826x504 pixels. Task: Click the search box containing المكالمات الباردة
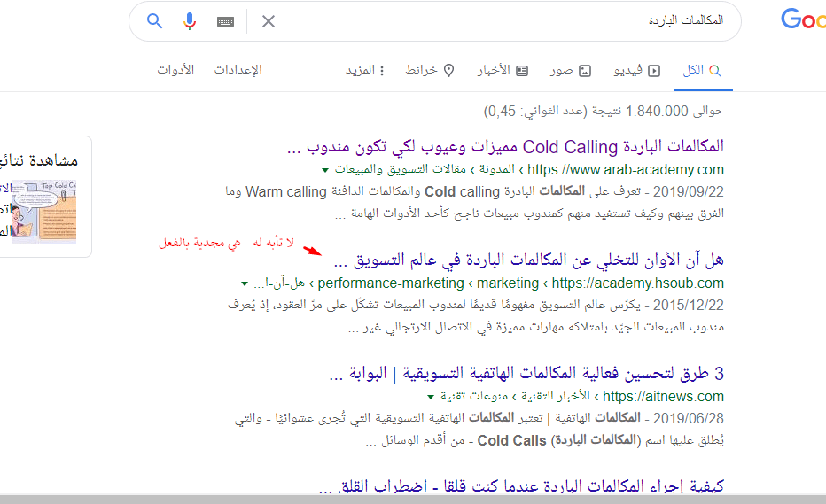coord(435,21)
